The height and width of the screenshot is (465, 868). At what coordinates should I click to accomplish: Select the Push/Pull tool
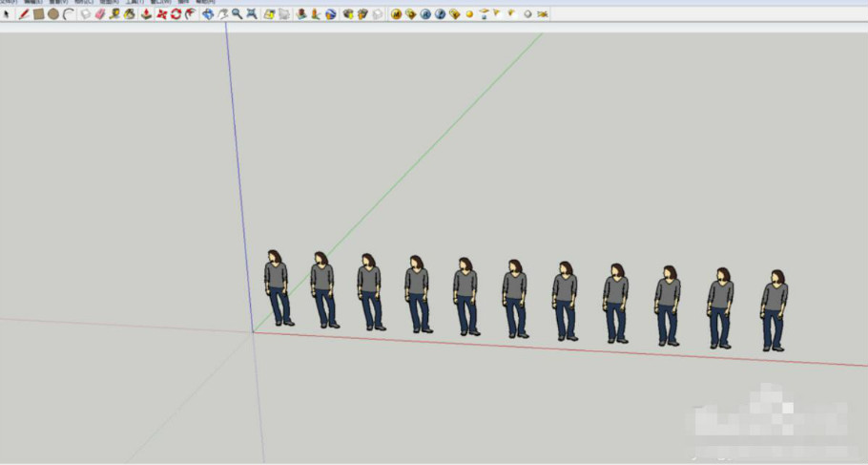tap(146, 14)
